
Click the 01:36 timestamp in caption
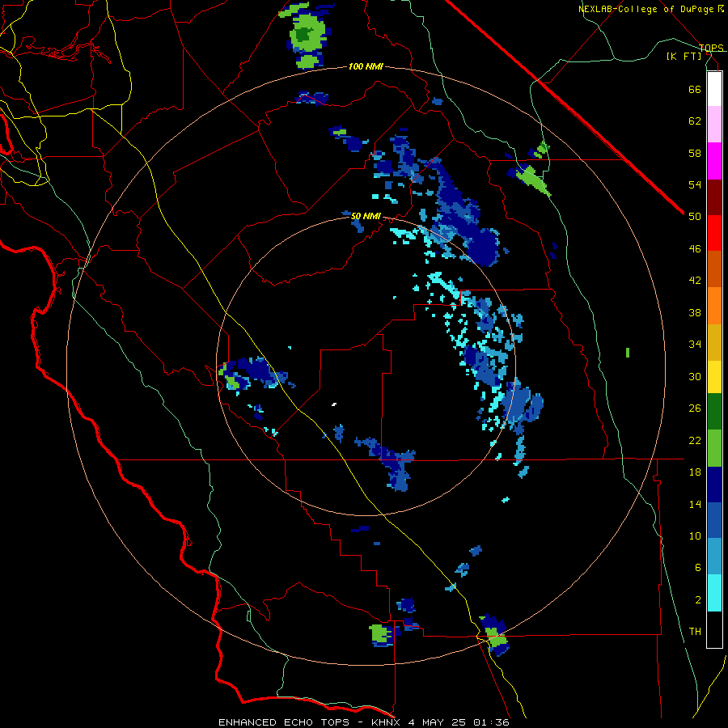[491, 722]
